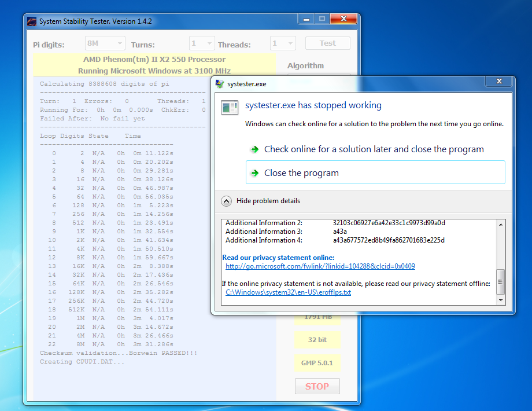Click the problem details scrollbar thumb

(500, 282)
